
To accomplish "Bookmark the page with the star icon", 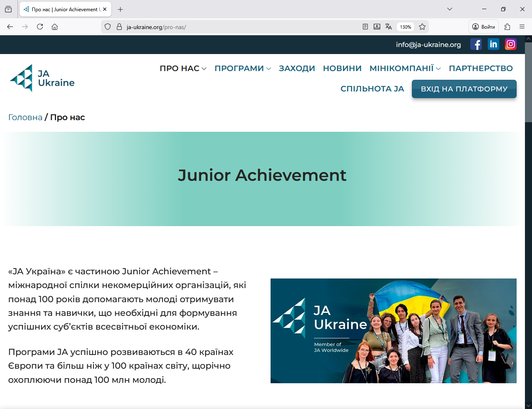I will [422, 27].
